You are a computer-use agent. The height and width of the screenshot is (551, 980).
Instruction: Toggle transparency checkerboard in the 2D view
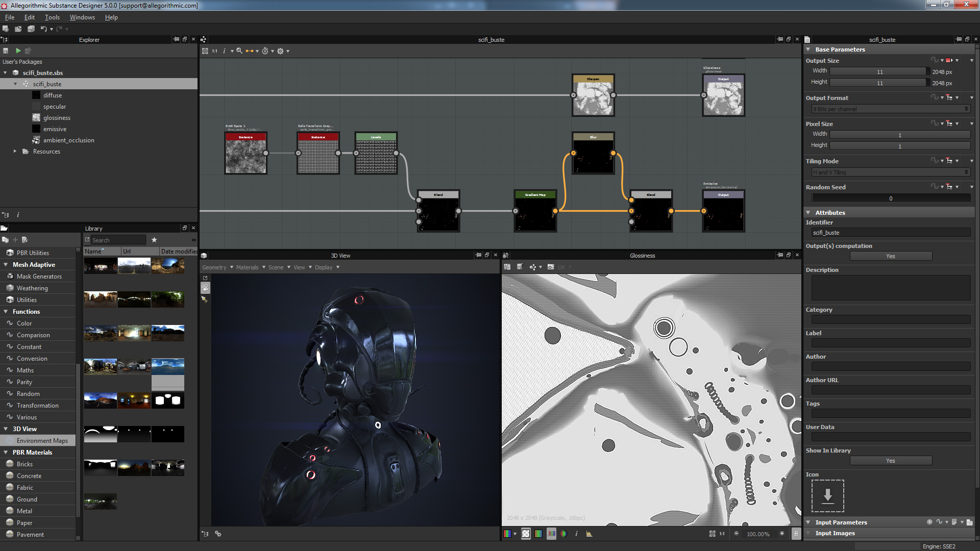(526, 534)
